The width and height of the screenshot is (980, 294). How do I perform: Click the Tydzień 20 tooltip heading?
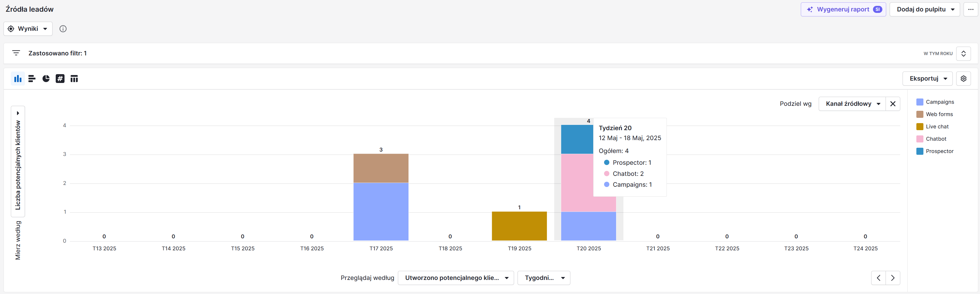pyautogui.click(x=615, y=128)
